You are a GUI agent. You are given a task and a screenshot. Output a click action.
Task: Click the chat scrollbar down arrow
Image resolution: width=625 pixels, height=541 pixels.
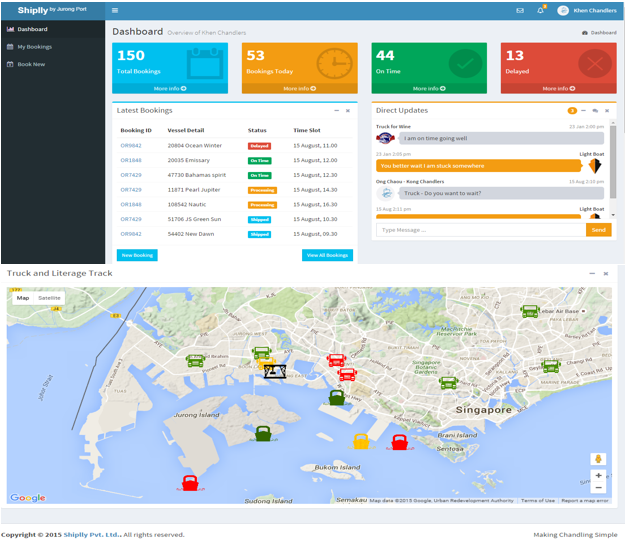coord(613,215)
